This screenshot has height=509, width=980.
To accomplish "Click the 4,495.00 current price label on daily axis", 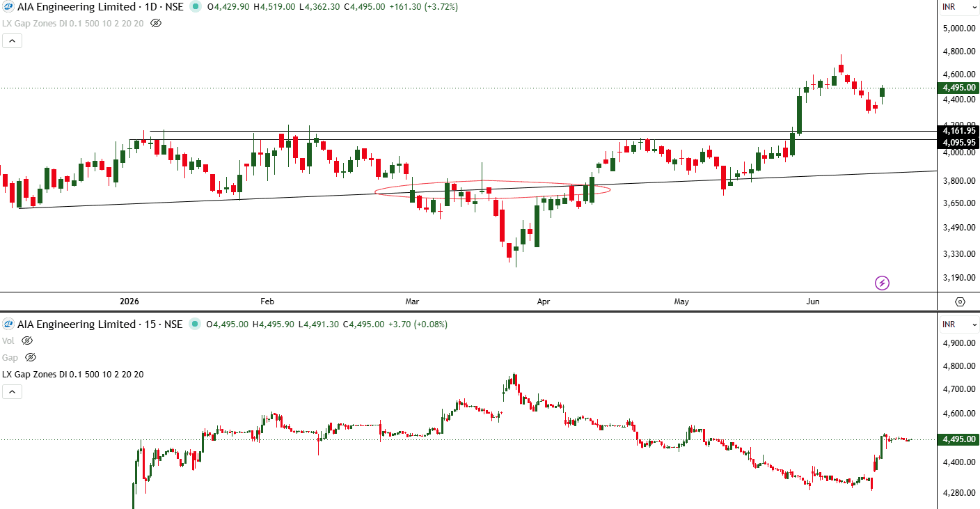I will coord(958,88).
